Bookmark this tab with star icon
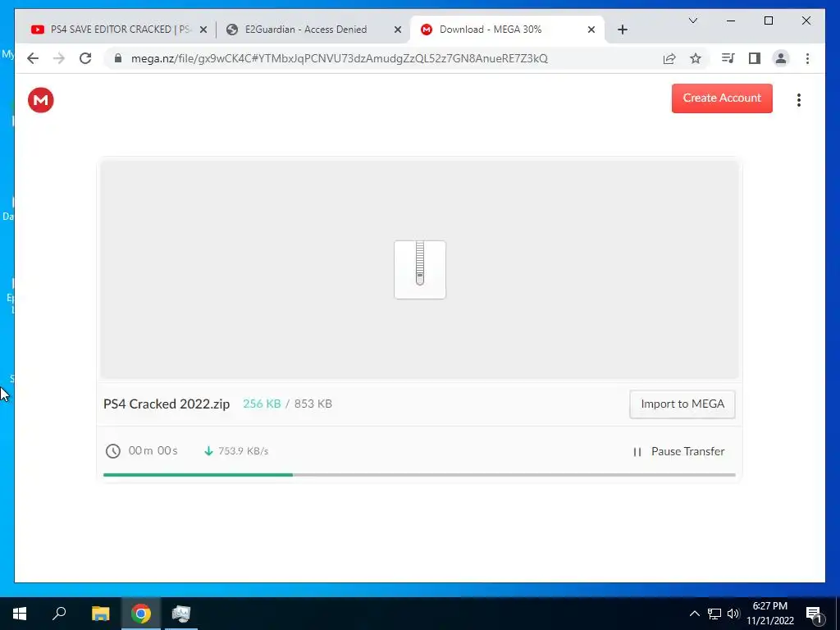Image resolution: width=840 pixels, height=630 pixels. [x=696, y=58]
